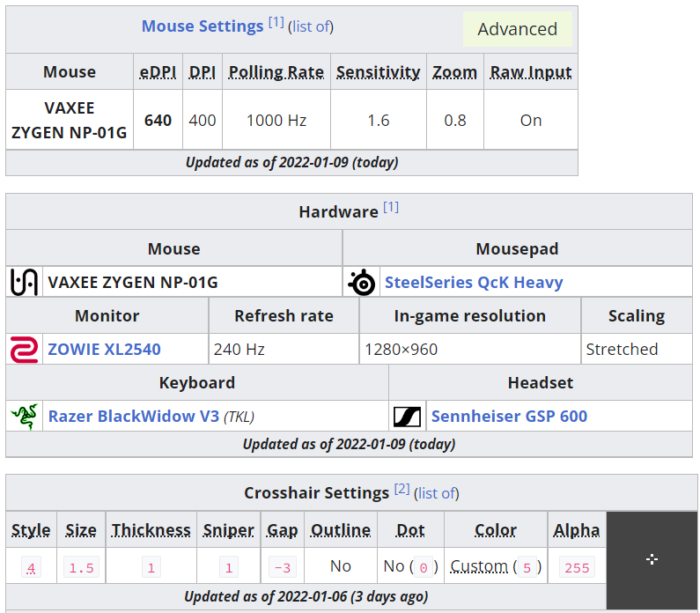Open Crosshair Settings 'list of' link
This screenshot has width=700, height=613.
(x=436, y=493)
